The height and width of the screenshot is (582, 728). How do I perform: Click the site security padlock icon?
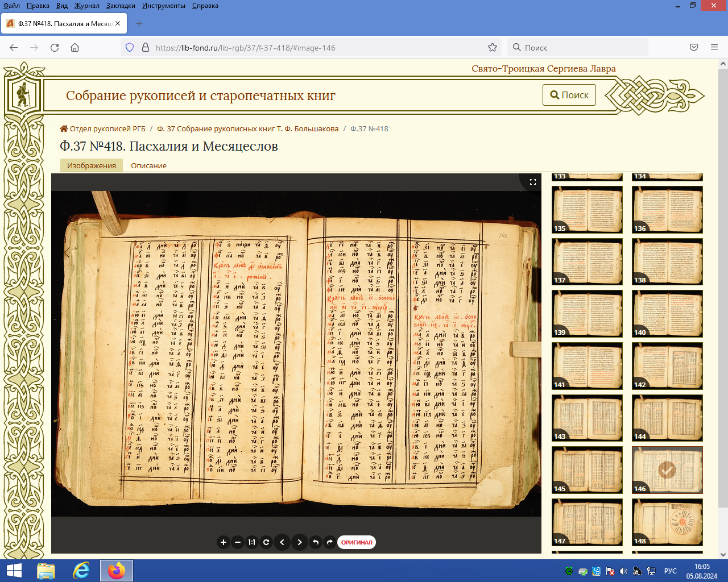145,48
